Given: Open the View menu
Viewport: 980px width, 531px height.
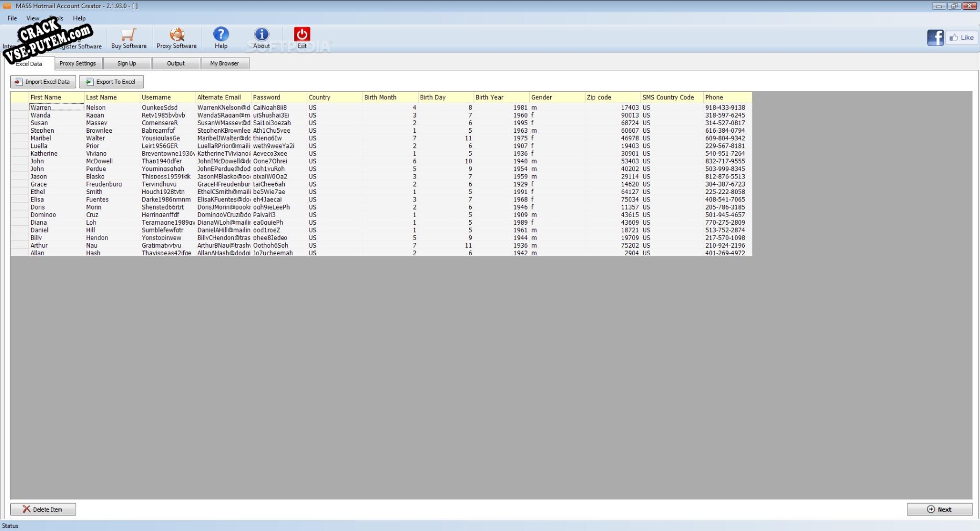Looking at the screenshot, I should coord(33,18).
